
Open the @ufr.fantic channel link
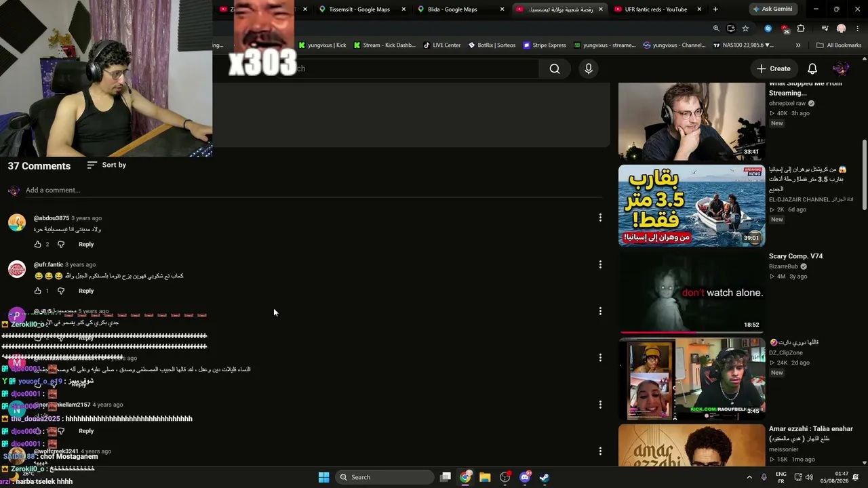pyautogui.click(x=48, y=265)
